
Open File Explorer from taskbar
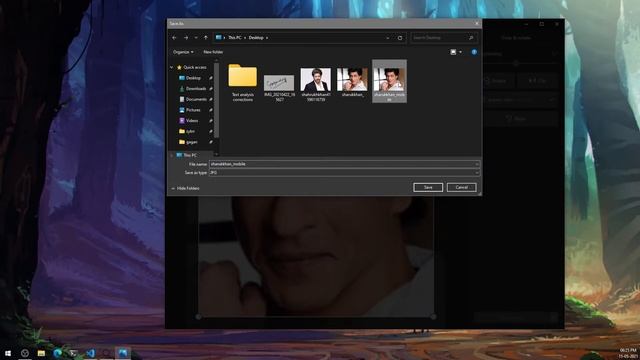[x=41, y=353]
